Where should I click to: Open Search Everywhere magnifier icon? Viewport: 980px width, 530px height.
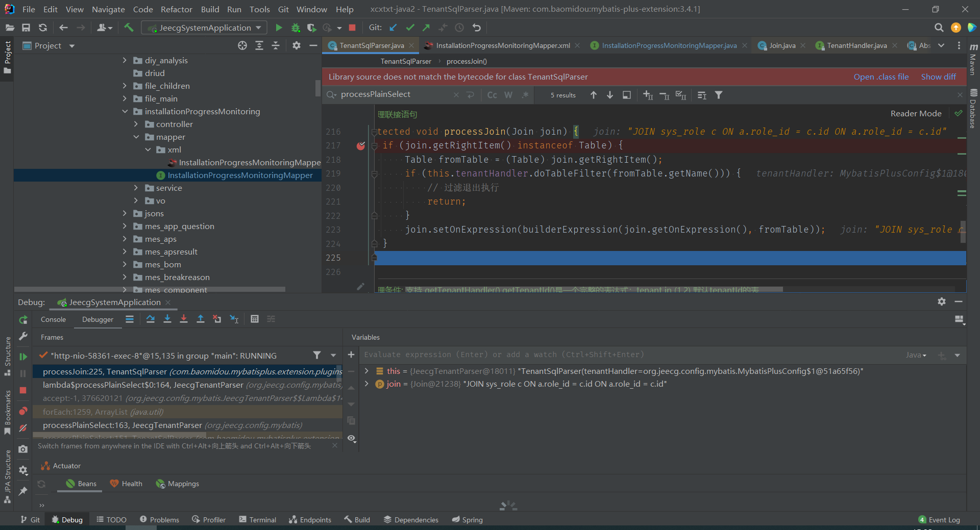pos(939,28)
